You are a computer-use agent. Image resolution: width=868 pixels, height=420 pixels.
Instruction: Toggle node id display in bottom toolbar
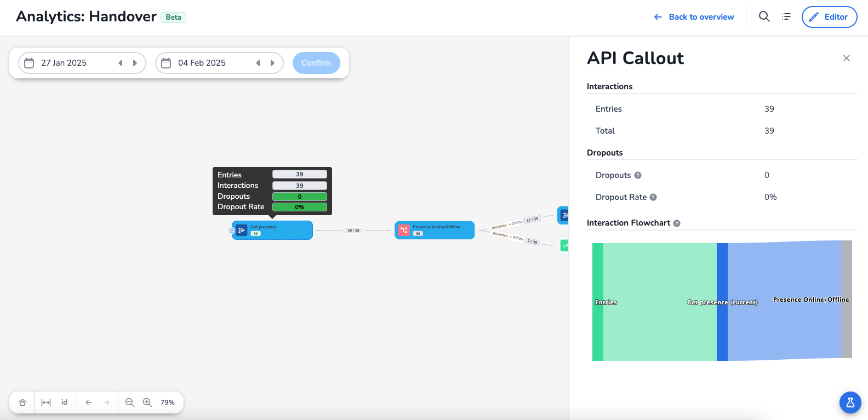[x=64, y=402]
